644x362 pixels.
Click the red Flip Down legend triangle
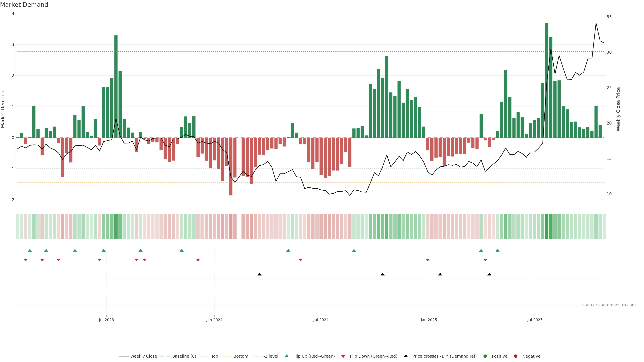pyautogui.click(x=343, y=356)
